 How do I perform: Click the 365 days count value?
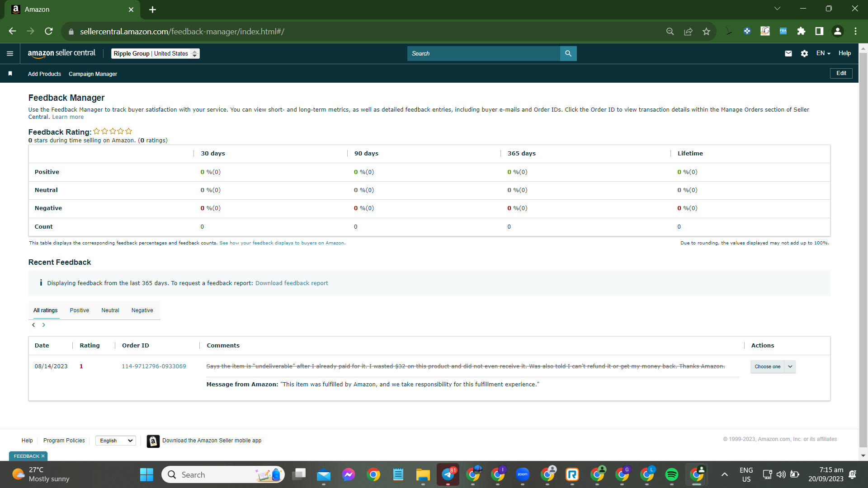[x=509, y=227]
